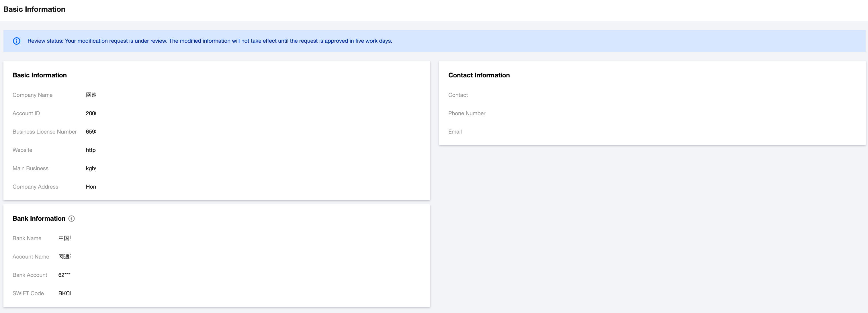The image size is (868, 313).
Task: Click the Contact Information section heading
Action: click(478, 75)
